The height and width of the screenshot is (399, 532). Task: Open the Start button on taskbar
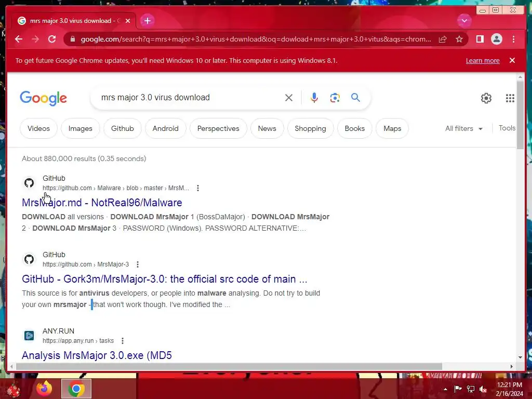pyautogui.click(x=14, y=389)
